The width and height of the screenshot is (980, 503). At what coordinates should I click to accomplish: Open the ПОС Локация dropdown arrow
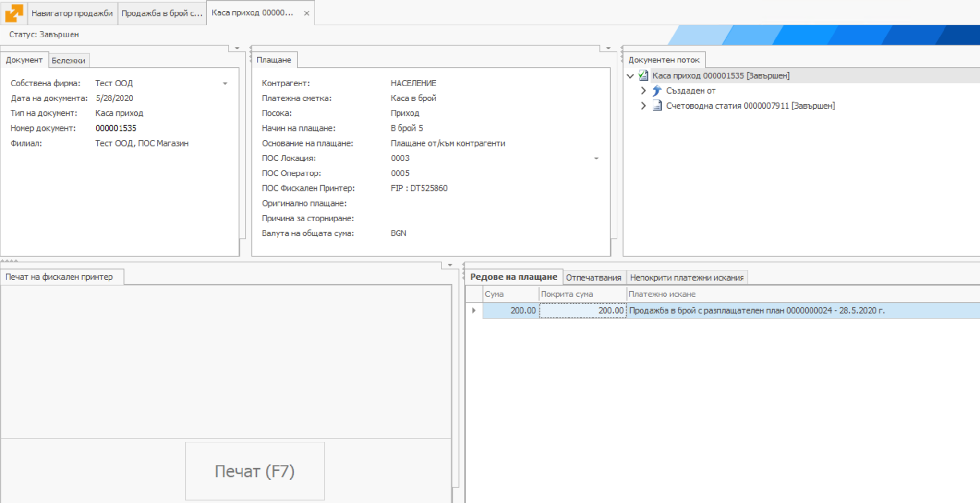pos(596,159)
